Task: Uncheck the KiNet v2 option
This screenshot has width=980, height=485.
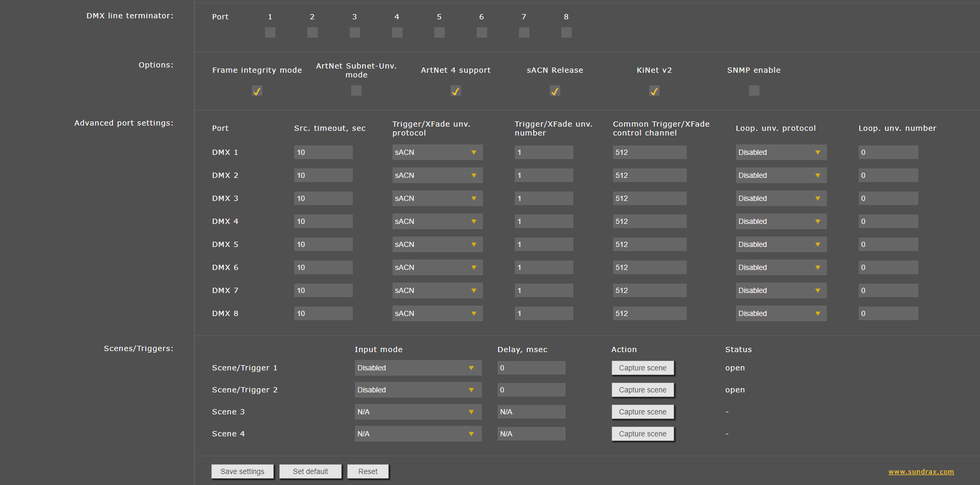Action: [654, 91]
